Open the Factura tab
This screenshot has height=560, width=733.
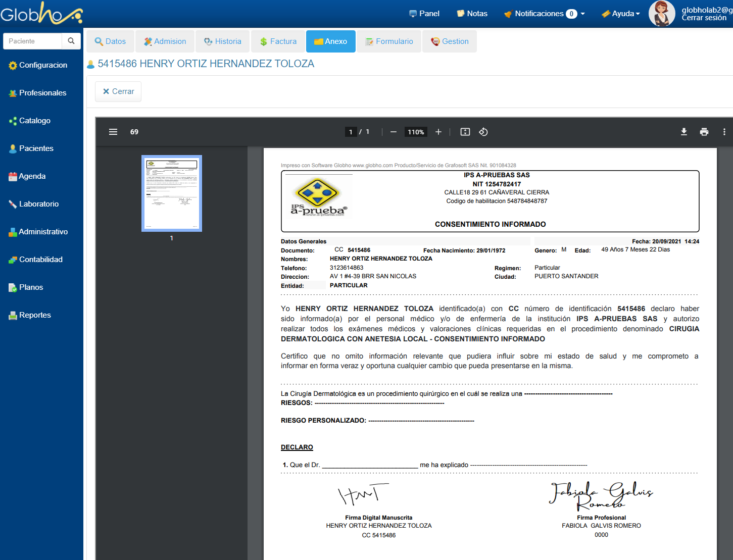tap(278, 41)
